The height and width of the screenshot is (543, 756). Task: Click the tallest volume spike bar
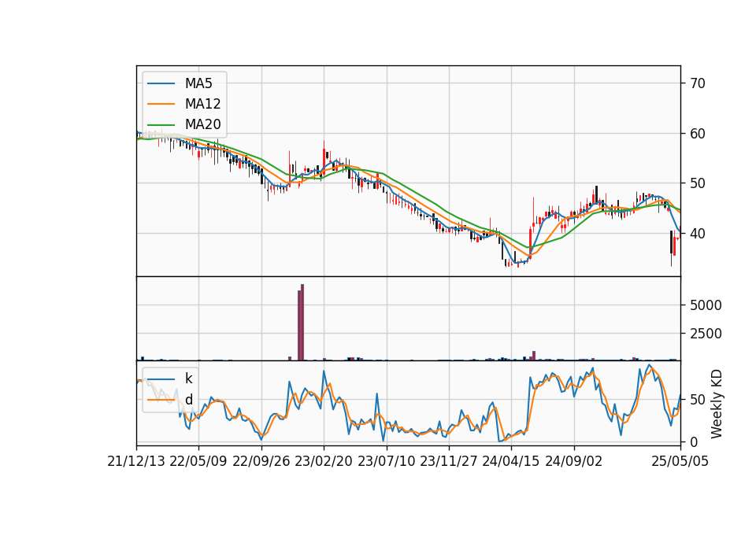pos(302,323)
